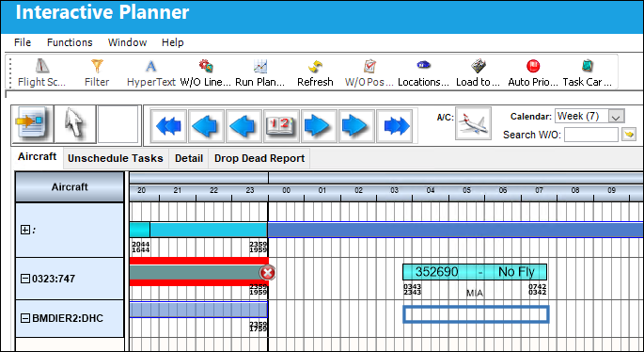Select the 352690 - No Fly bar
The height and width of the screenshot is (352, 644).
[475, 272]
